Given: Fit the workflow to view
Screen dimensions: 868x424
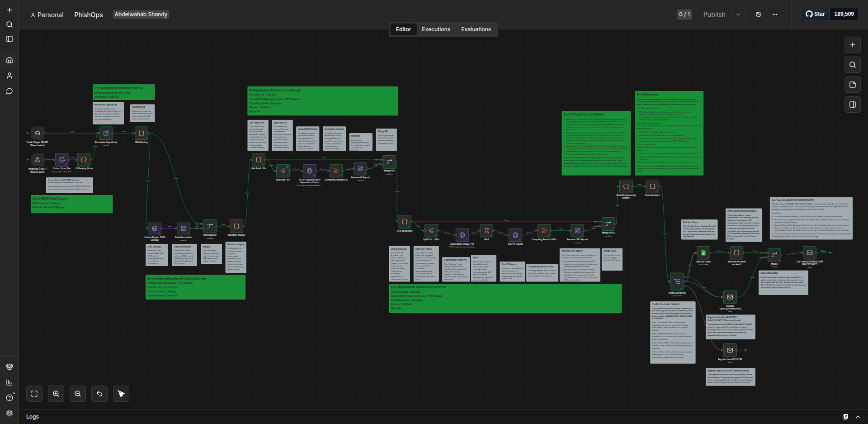Looking at the screenshot, I should (x=34, y=394).
